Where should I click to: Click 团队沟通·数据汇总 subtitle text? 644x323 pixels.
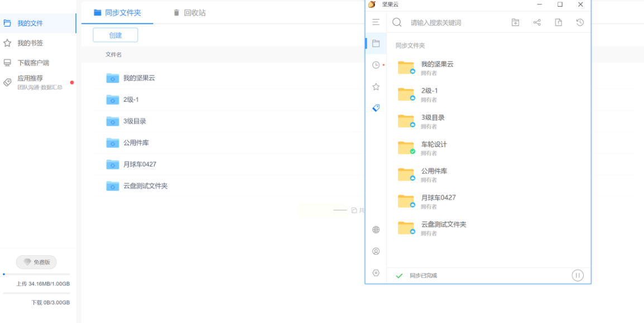point(40,87)
